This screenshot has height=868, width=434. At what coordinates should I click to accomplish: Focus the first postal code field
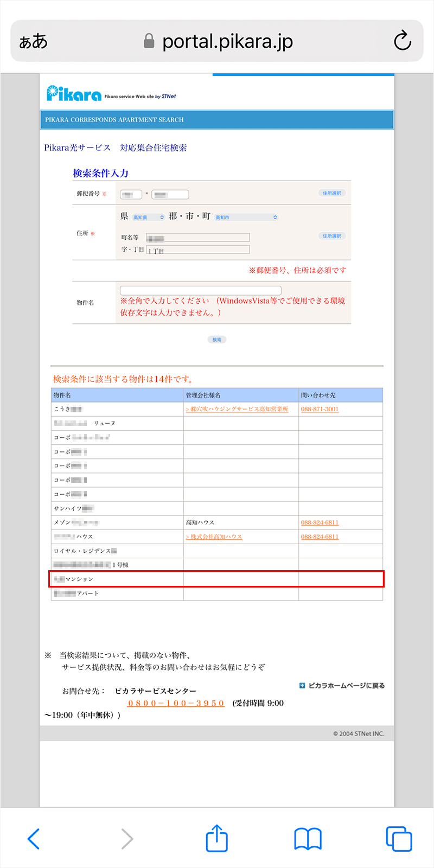point(131,194)
